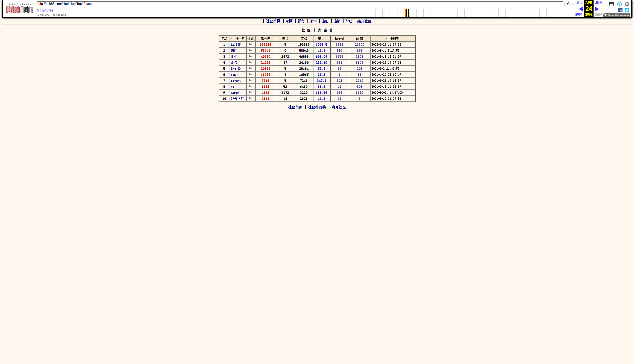Screen dimensions: 634x364
Task: Expand About this capture
Action: point(617,15)
